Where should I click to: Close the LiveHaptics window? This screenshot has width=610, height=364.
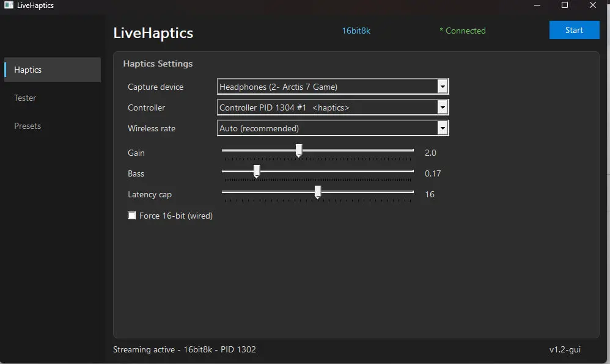593,5
